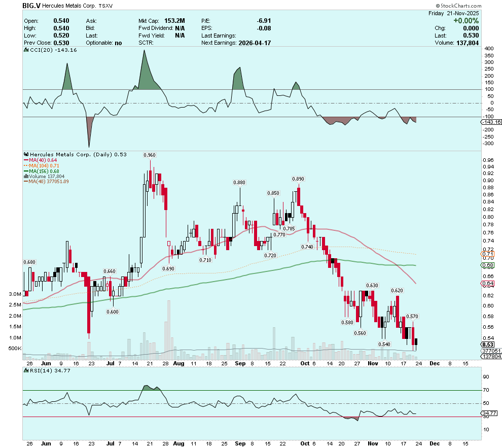Click the Prev Close value 0.530
The height and width of the screenshot is (448, 502).
[x=61, y=43]
